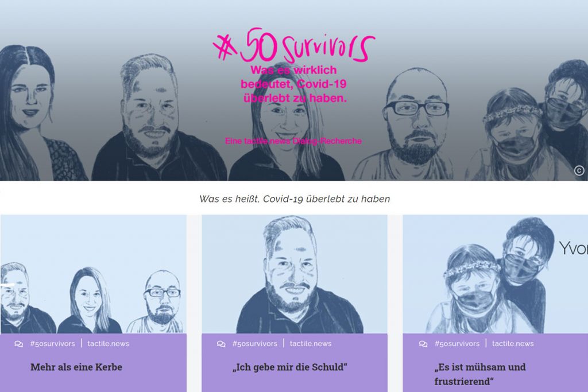The width and height of the screenshot is (588, 392).
Task: Open article 'Mehr als eine Kerbe'
Action: (76, 367)
